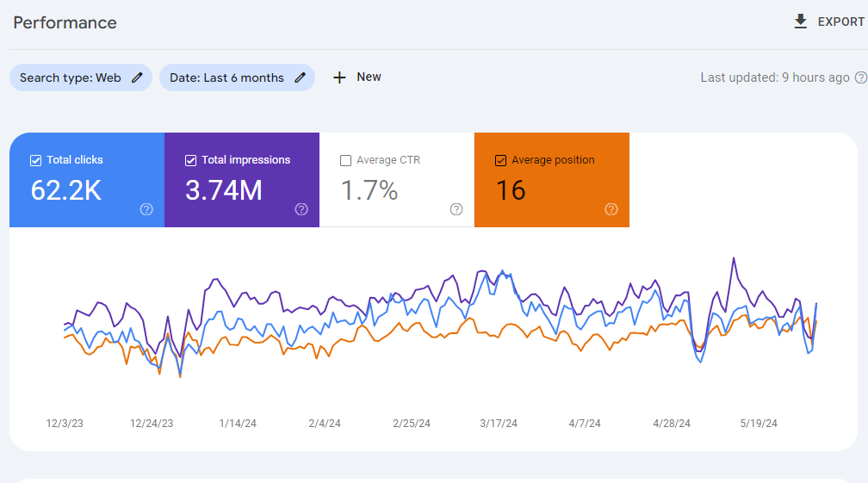Click the pencil icon on Date filter
The image size is (868, 483).
click(x=300, y=77)
